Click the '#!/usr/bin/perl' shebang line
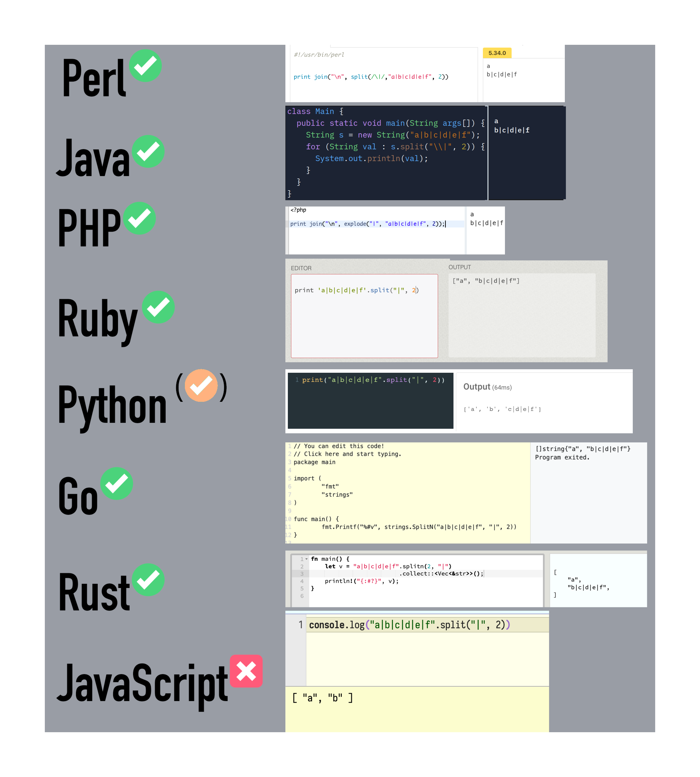700x777 pixels. click(319, 55)
